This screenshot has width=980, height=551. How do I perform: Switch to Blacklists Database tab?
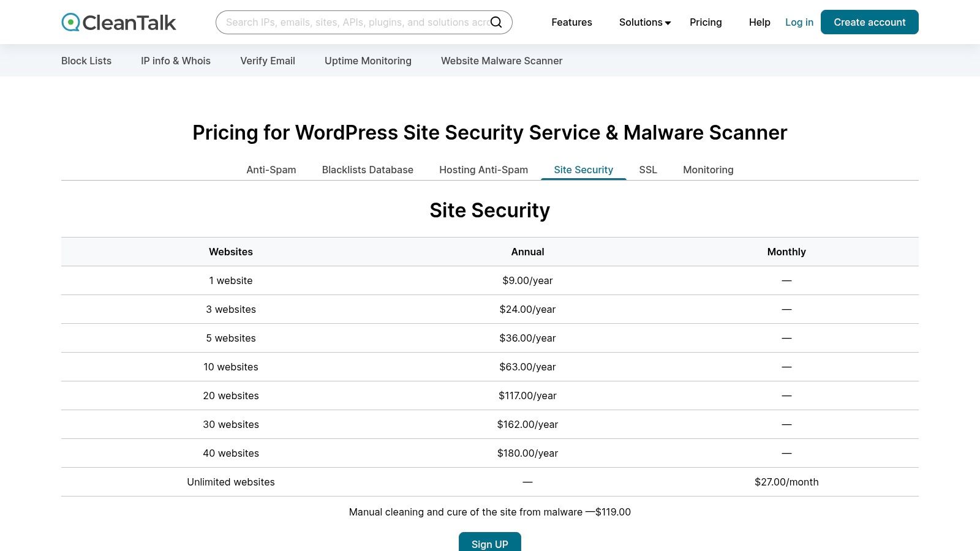tap(367, 170)
